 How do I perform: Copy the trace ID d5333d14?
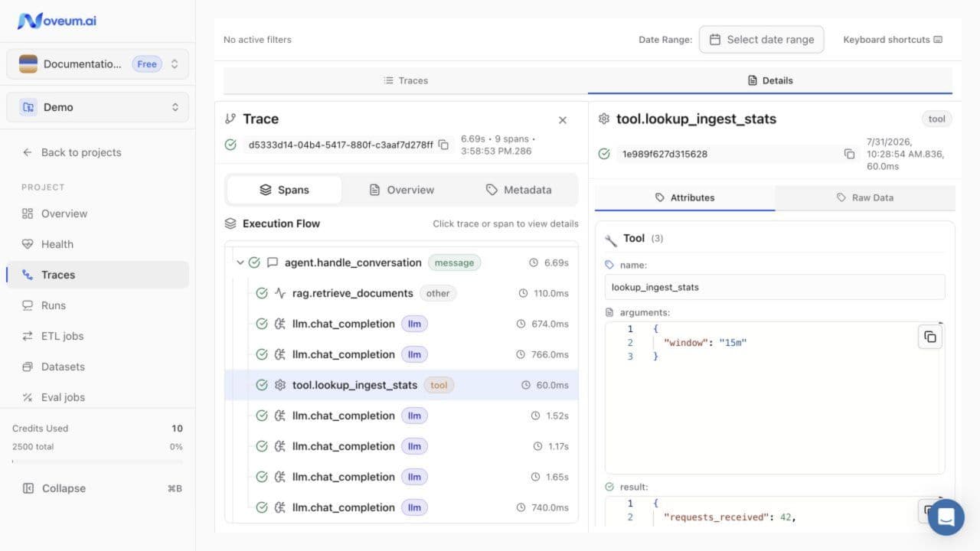click(443, 145)
